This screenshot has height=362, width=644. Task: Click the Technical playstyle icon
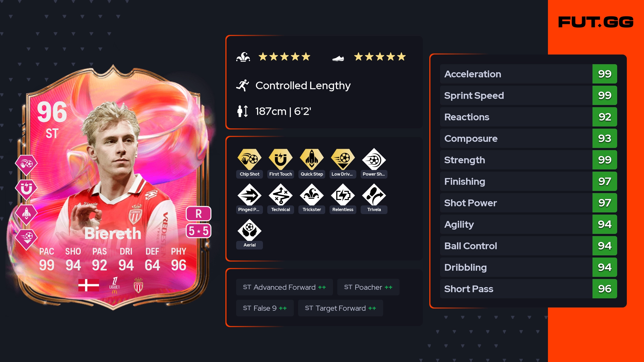click(281, 195)
